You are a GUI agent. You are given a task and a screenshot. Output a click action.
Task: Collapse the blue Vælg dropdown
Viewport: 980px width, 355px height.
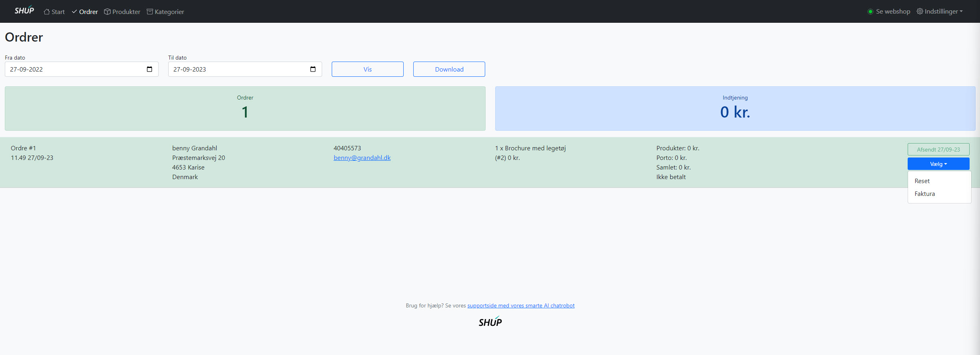coord(938,164)
